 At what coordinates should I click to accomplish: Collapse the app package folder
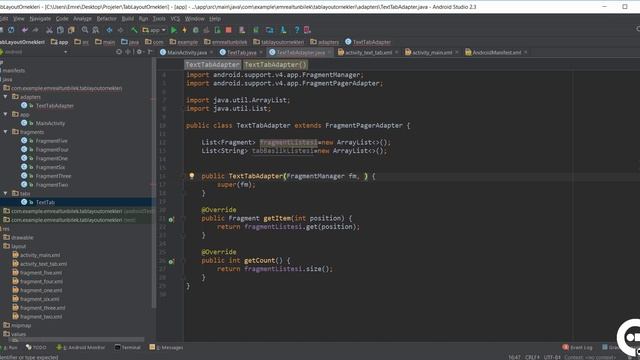[5, 114]
